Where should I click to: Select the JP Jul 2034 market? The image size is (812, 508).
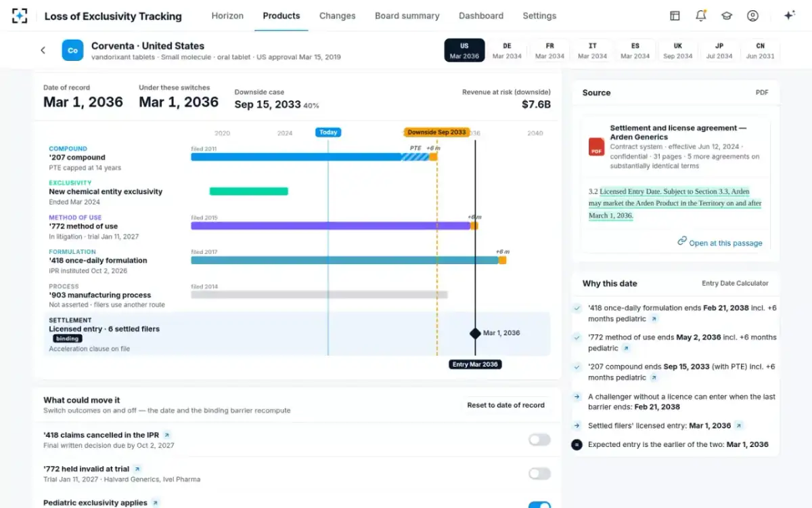pyautogui.click(x=719, y=51)
